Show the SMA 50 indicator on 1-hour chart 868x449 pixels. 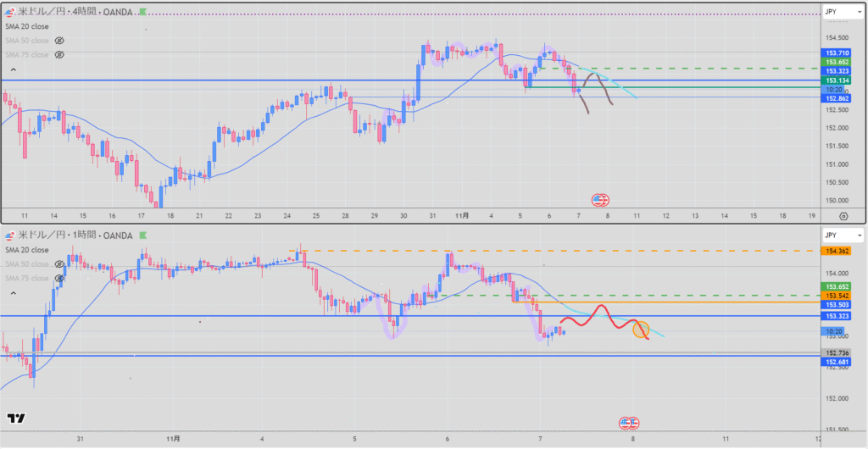point(59,264)
